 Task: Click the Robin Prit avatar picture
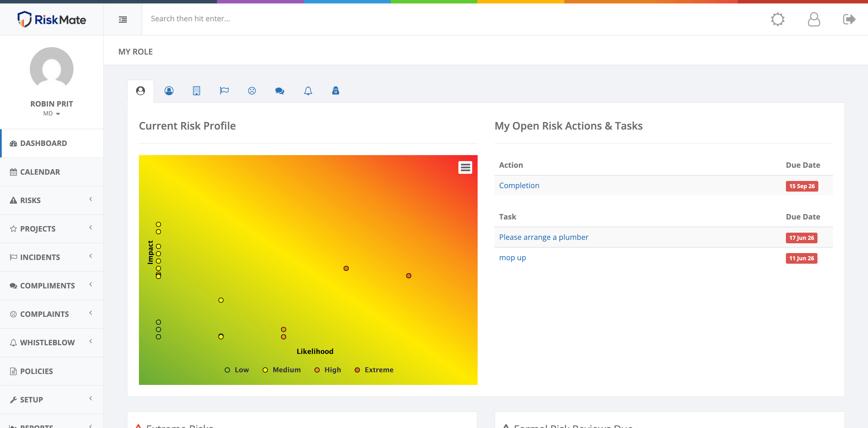[x=52, y=69]
